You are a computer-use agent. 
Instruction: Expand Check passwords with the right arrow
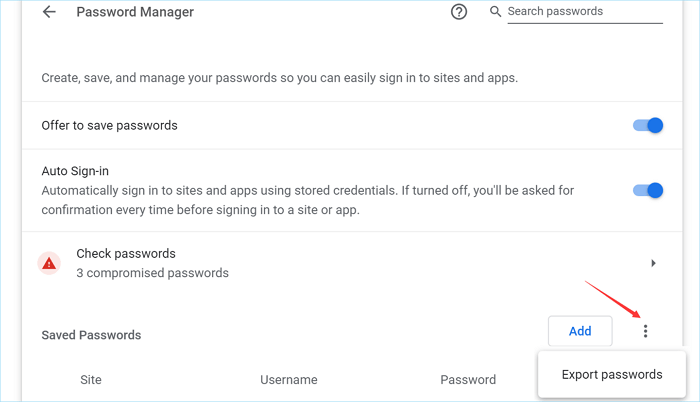pyautogui.click(x=653, y=263)
